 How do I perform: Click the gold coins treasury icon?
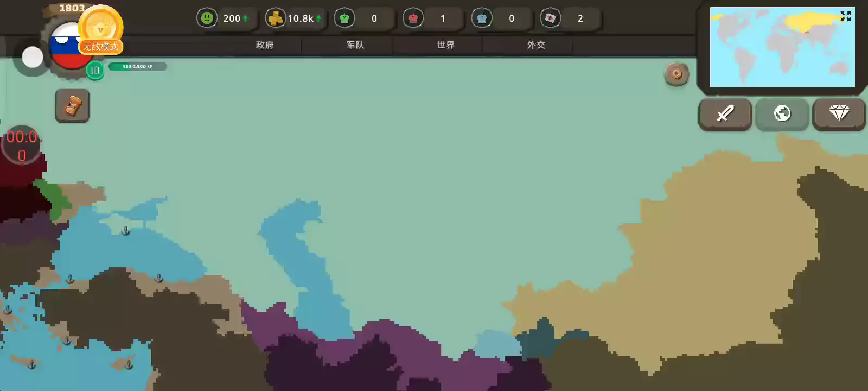pyautogui.click(x=276, y=18)
